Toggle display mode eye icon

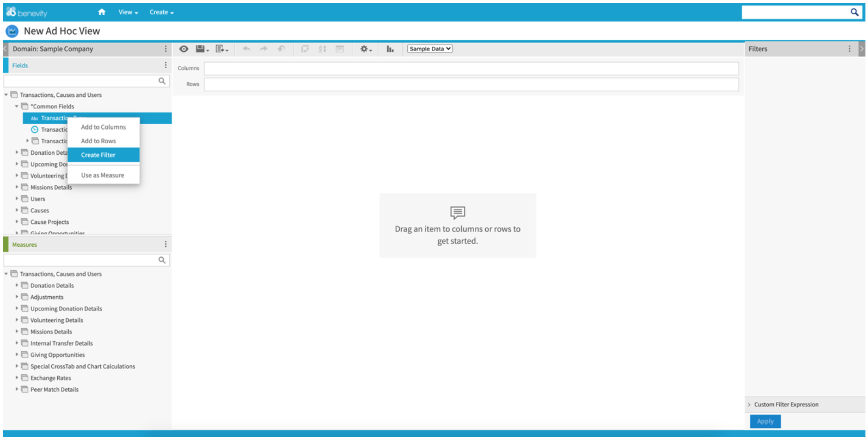coord(184,49)
